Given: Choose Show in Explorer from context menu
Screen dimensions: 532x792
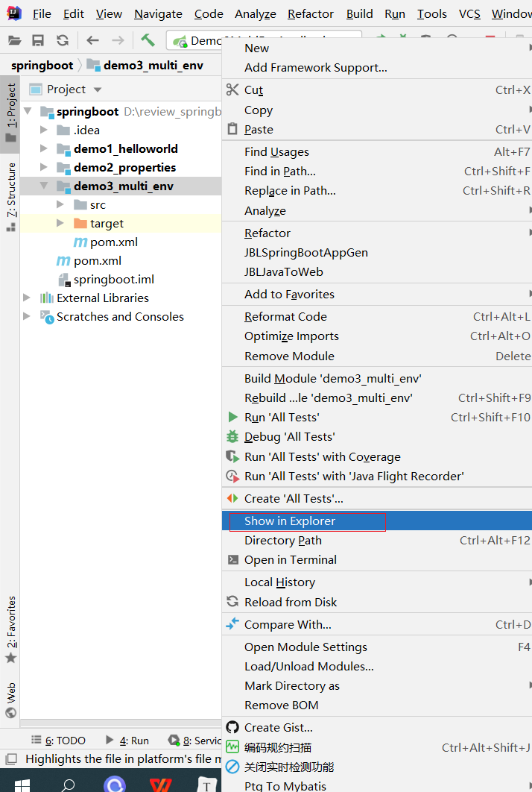Looking at the screenshot, I should tap(290, 521).
